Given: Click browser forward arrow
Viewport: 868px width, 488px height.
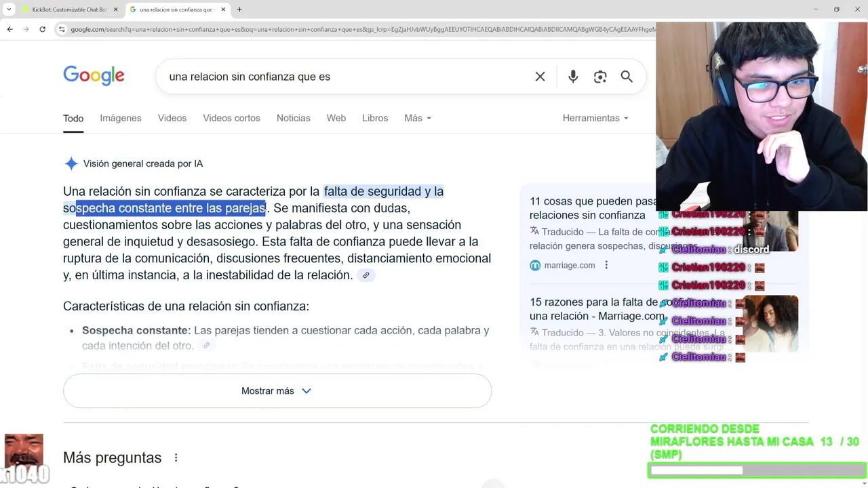Looking at the screenshot, I should click(x=26, y=29).
